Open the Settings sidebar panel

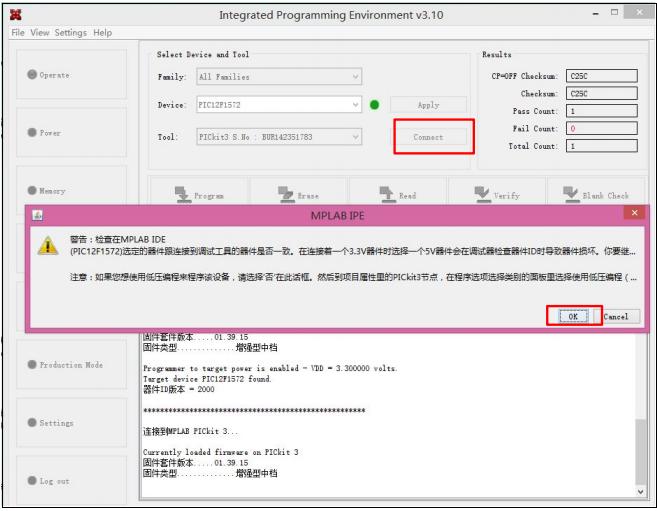tap(71, 423)
